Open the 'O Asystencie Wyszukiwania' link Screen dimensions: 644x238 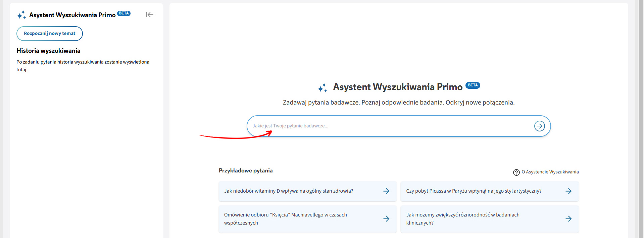point(550,172)
